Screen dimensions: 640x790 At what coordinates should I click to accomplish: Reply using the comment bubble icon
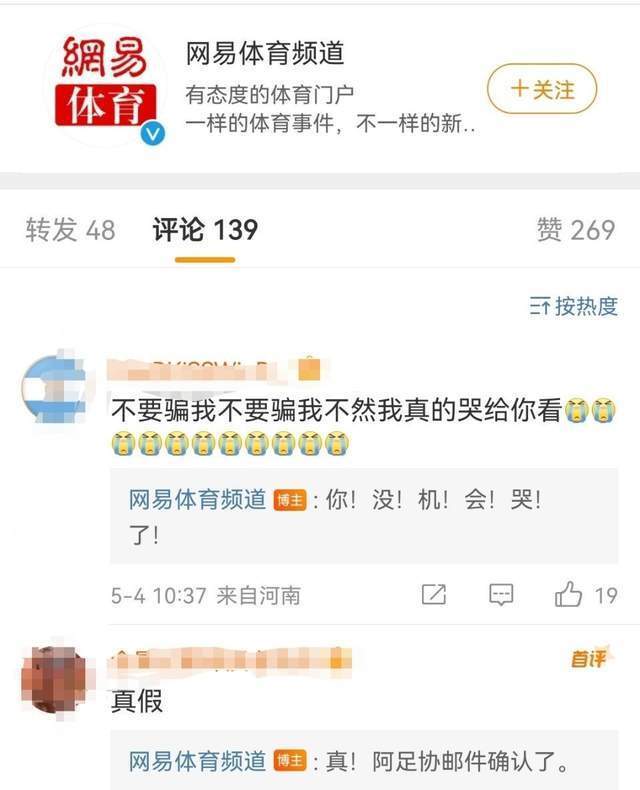click(x=501, y=595)
